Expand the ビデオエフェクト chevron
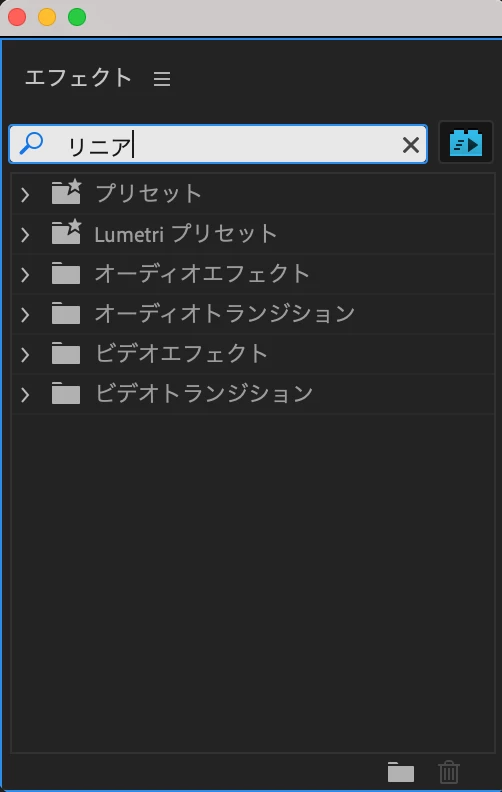The height and width of the screenshot is (792, 502). (x=25, y=355)
